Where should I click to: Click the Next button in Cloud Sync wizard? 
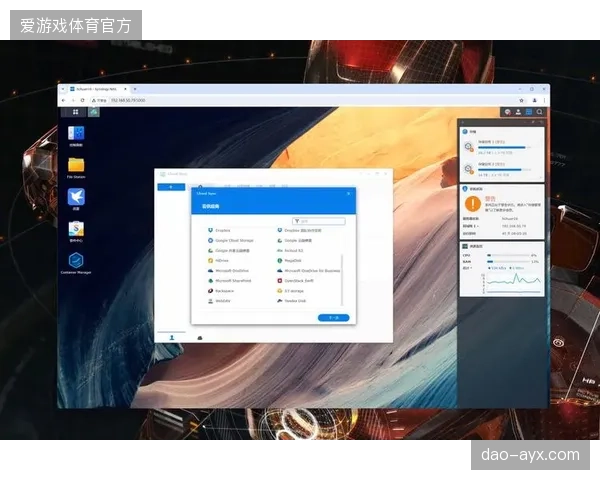click(334, 318)
